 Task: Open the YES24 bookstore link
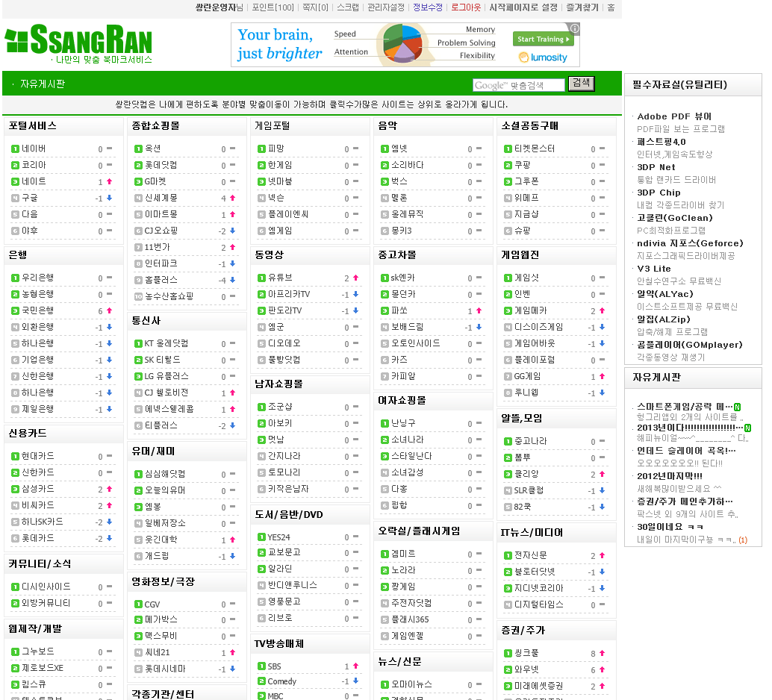(278, 537)
